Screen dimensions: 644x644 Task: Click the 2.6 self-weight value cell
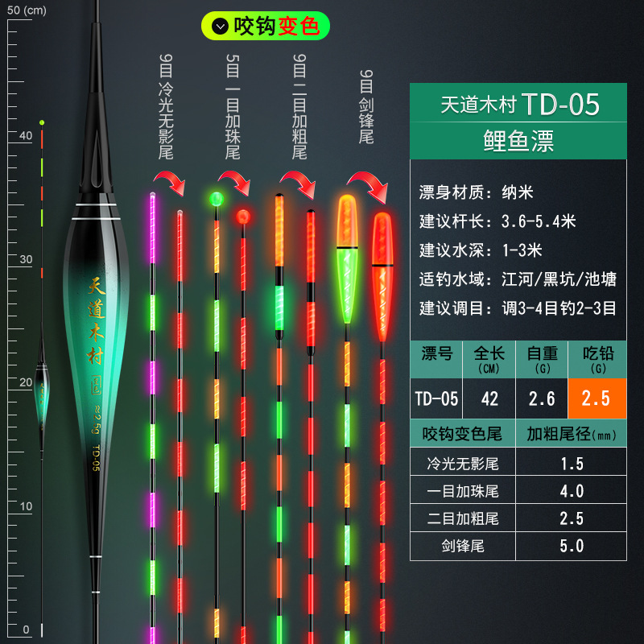[x=542, y=398]
